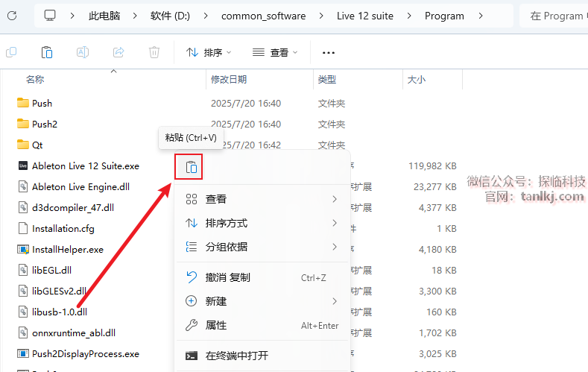Click the Push2DisplayProcess.exe file icon
This screenshot has width=588, height=372.
(x=23, y=353)
